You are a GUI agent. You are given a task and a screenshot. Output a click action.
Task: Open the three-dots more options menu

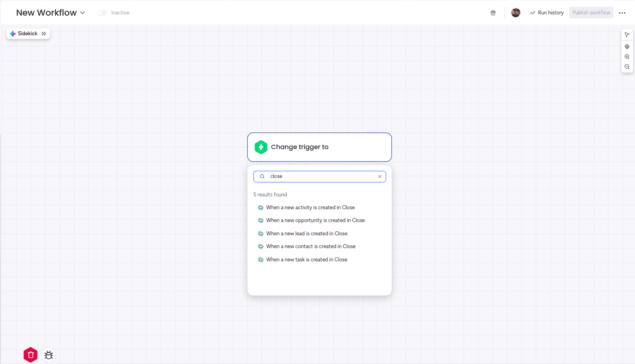pyautogui.click(x=622, y=13)
